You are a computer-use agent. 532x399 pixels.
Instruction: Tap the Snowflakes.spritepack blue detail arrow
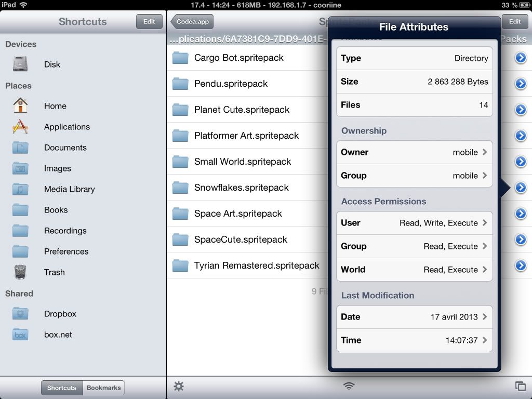[521, 187]
